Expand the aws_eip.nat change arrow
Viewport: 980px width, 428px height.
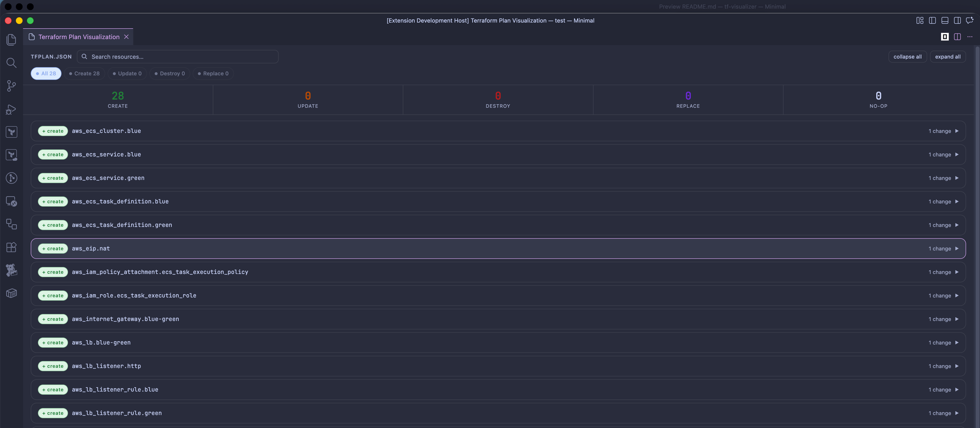(956, 249)
